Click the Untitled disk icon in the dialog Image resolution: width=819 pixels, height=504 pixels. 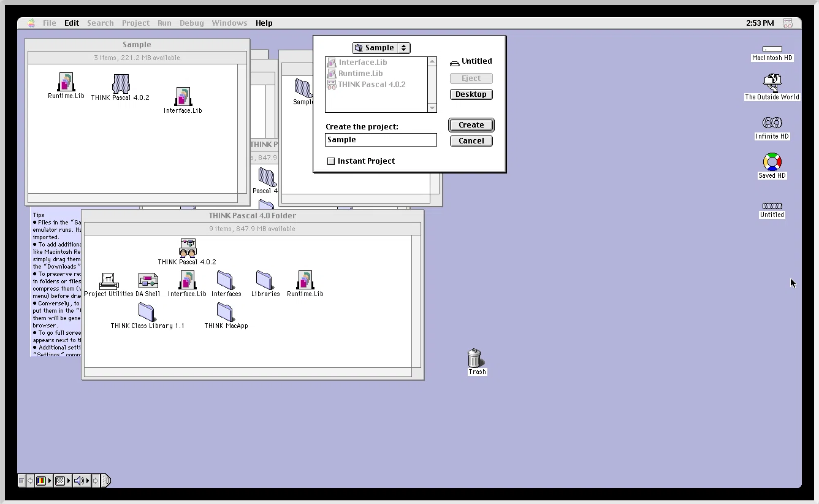click(x=454, y=62)
